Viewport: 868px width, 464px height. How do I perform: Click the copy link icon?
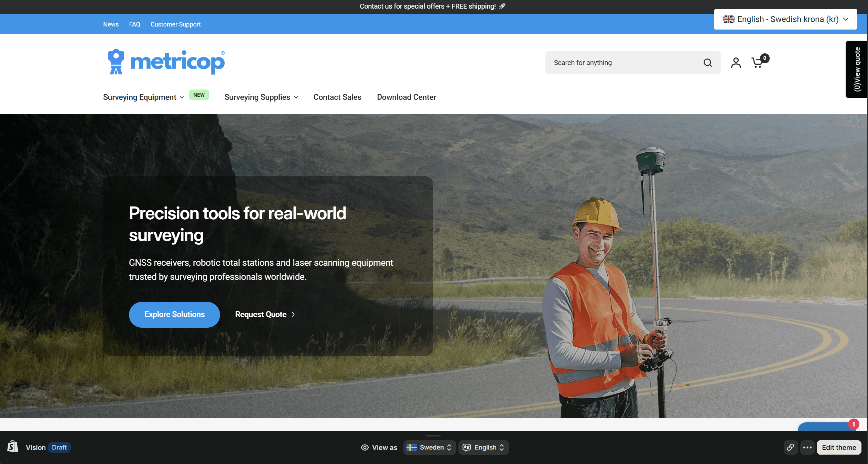click(791, 447)
